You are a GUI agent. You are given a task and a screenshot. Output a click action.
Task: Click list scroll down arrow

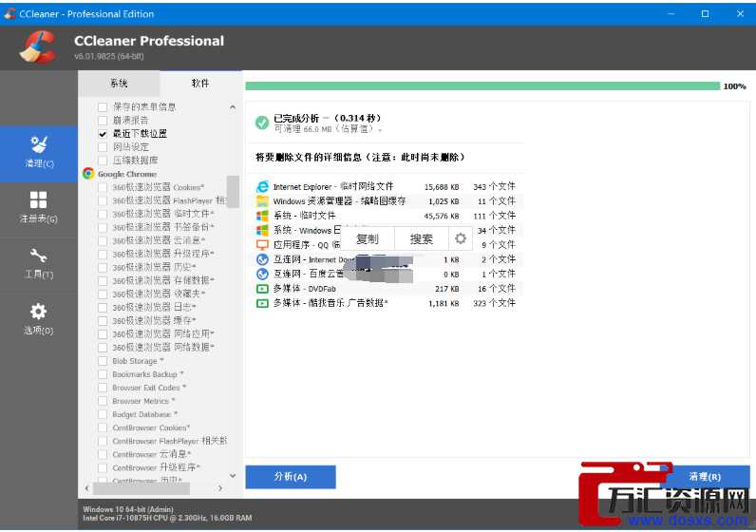tap(233, 476)
